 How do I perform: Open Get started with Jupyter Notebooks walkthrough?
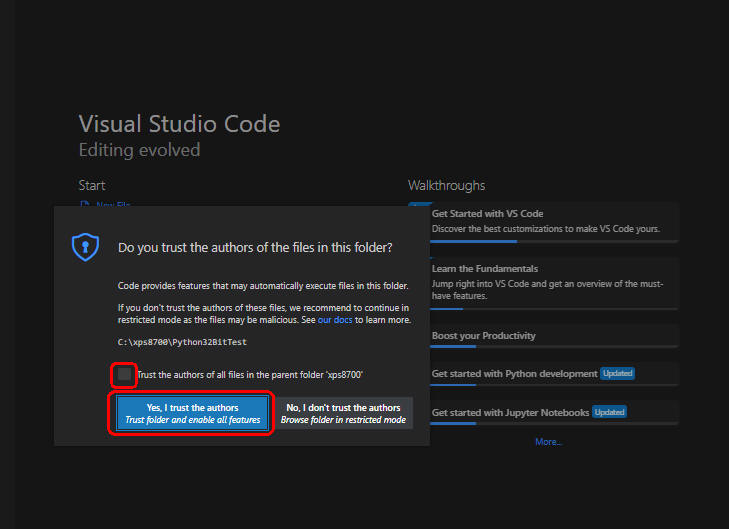(554, 413)
